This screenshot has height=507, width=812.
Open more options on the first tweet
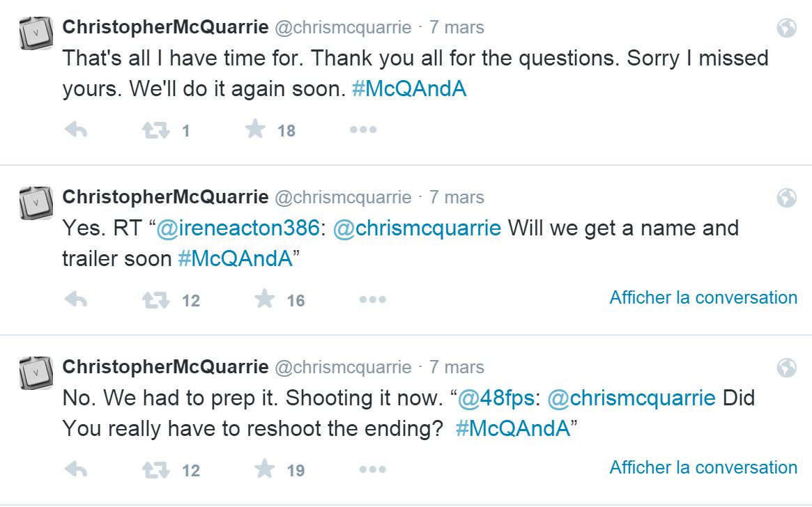coord(363,130)
